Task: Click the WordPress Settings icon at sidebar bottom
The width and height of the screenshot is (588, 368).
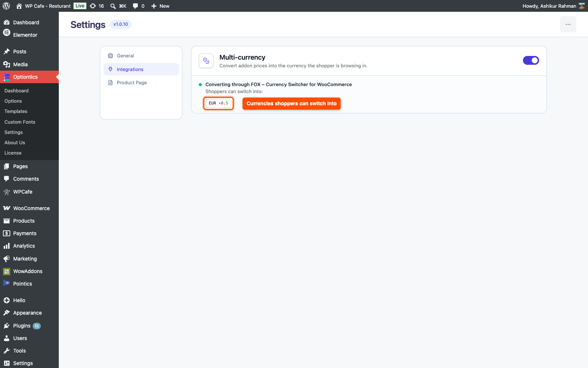Action: (x=7, y=363)
